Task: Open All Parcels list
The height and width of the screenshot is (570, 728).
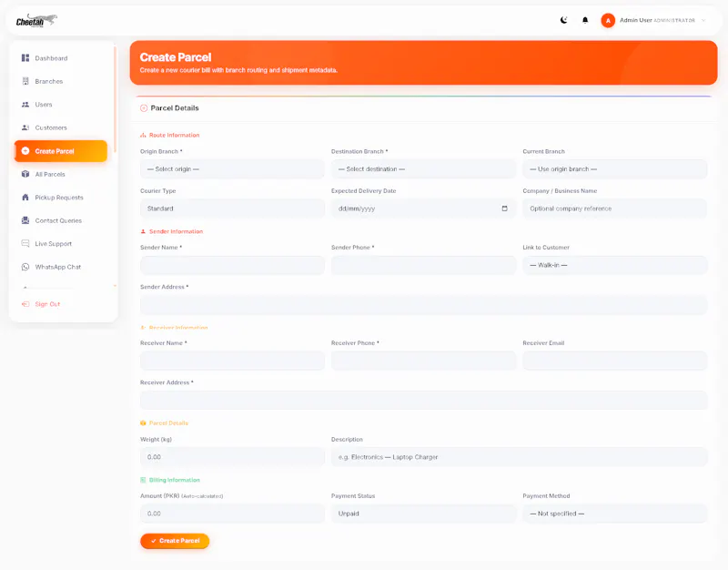Action: click(x=61, y=174)
